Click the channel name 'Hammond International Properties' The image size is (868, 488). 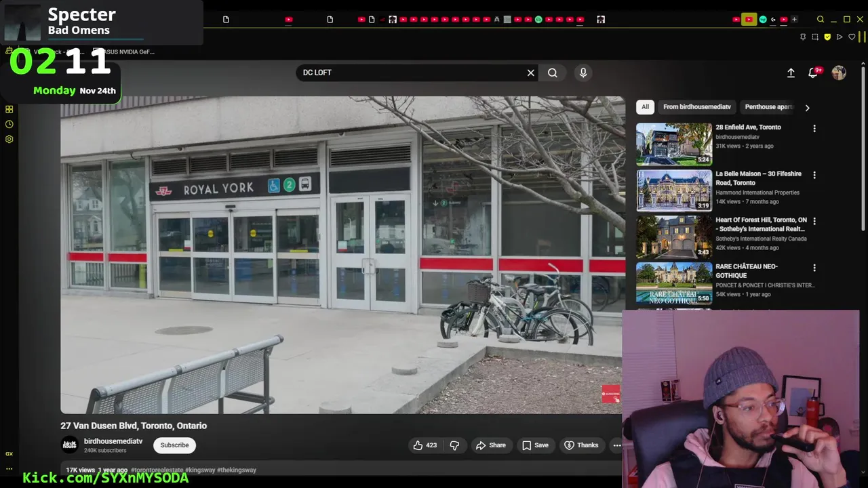[757, 192]
